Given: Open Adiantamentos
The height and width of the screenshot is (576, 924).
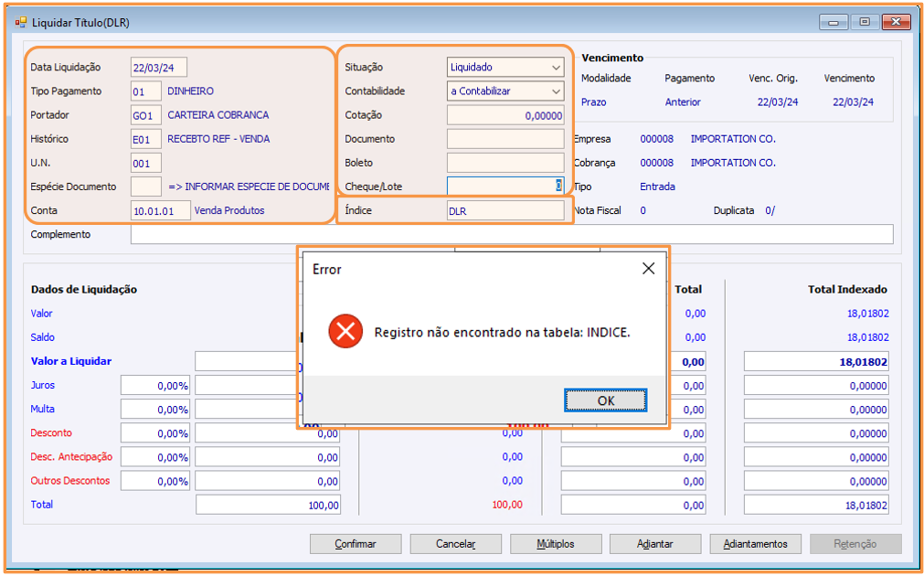Looking at the screenshot, I should [x=756, y=544].
